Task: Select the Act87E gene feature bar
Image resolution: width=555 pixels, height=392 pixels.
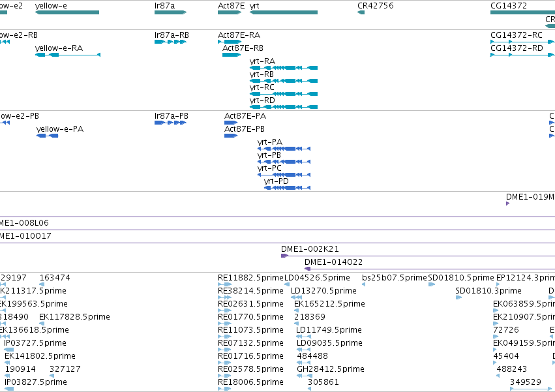Action: (230, 12)
